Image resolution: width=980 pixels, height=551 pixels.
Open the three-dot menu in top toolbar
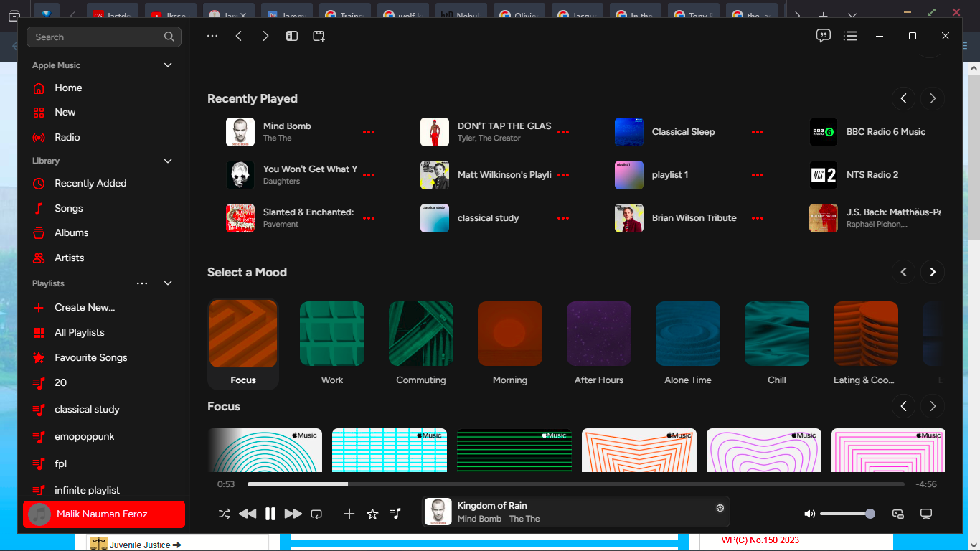pyautogui.click(x=212, y=36)
